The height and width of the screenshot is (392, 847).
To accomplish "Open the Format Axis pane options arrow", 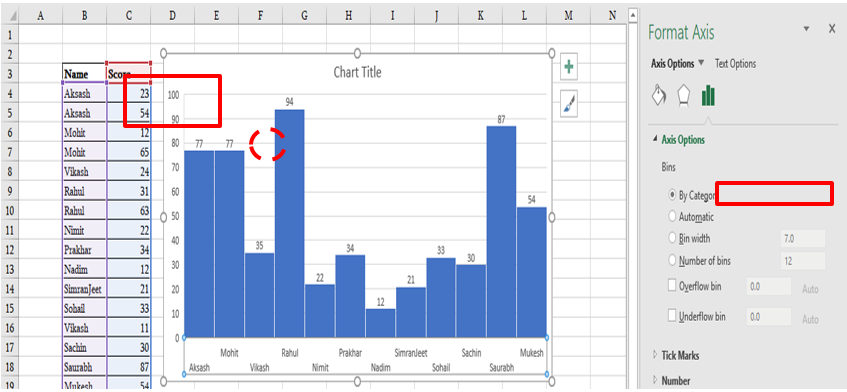I will pyautogui.click(x=806, y=29).
